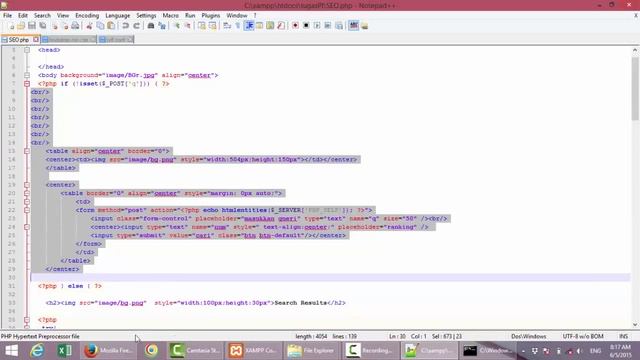Click the Close All toolbar icon
This screenshot has height=360, width=640.
point(64,26)
